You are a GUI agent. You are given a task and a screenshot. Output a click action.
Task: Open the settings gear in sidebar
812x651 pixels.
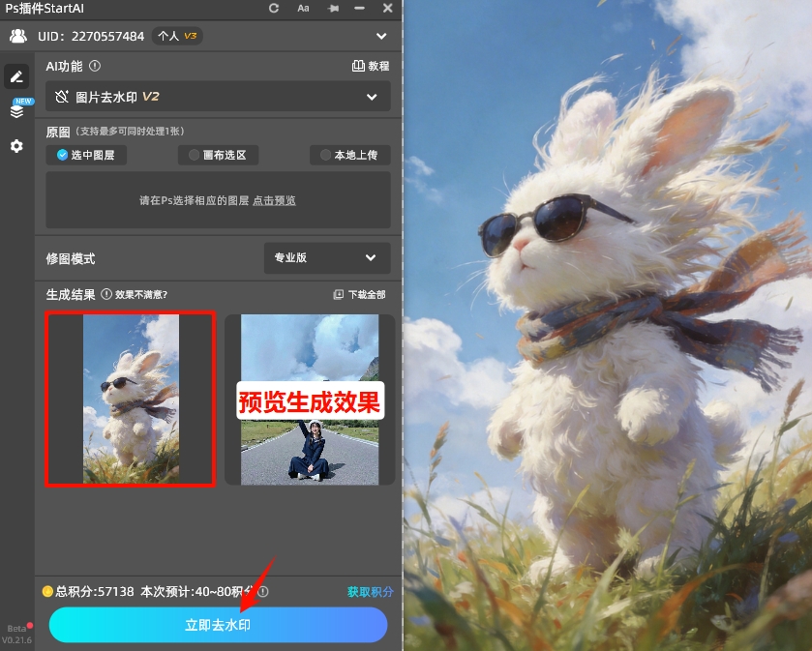[x=15, y=146]
